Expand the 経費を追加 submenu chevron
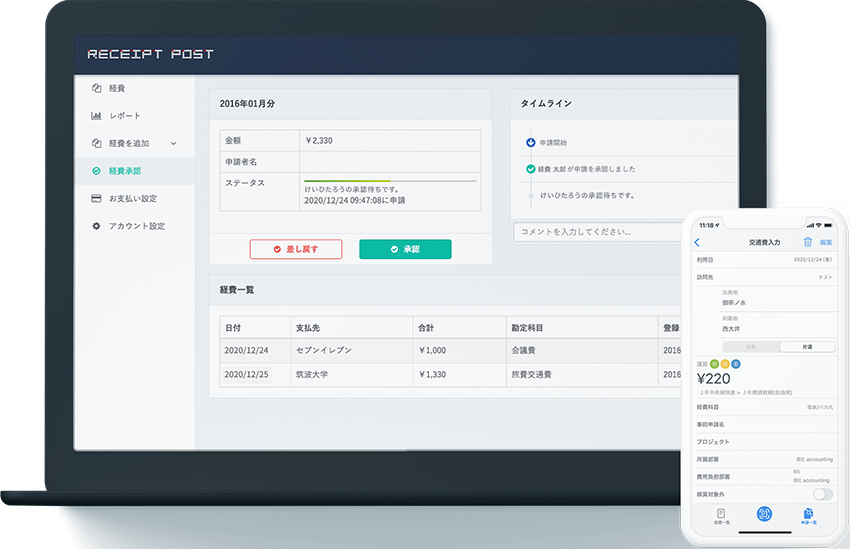Screen dimensions: 850x549 click(173, 144)
